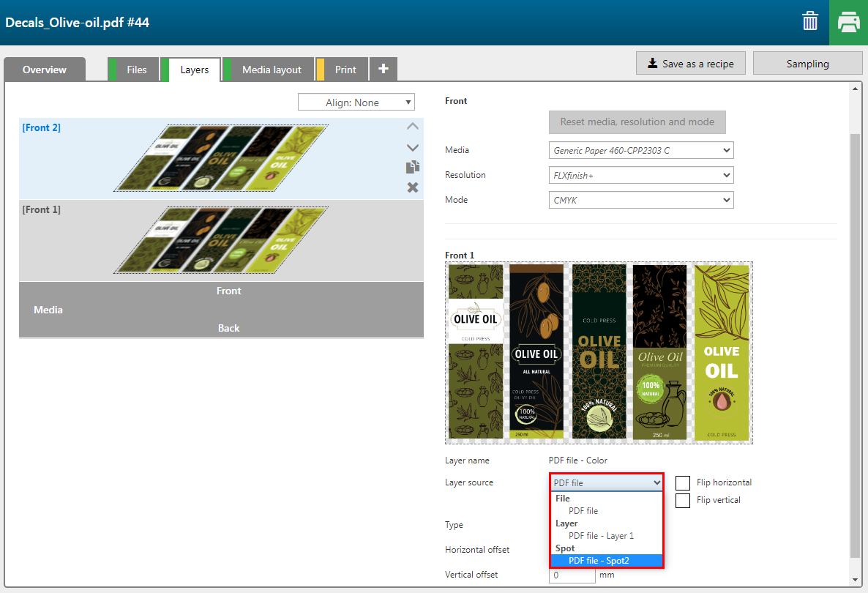
Task: Click the [Front 1] layer name label
Action: (x=42, y=209)
